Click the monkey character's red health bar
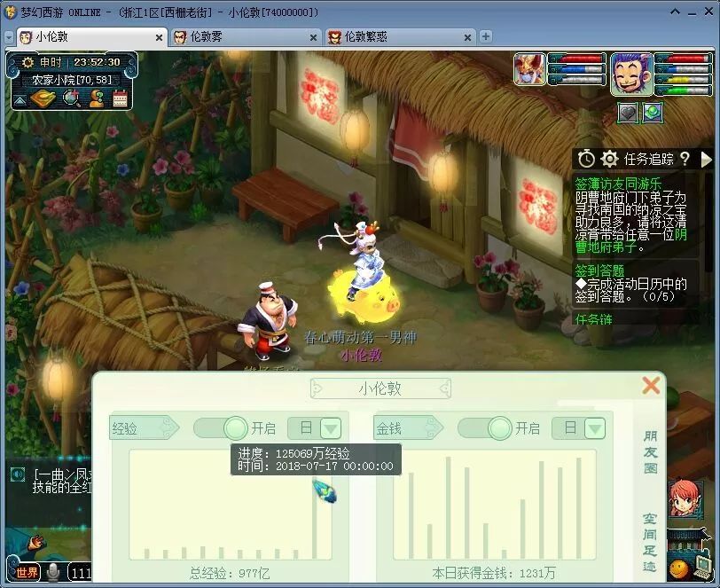 tap(683, 59)
